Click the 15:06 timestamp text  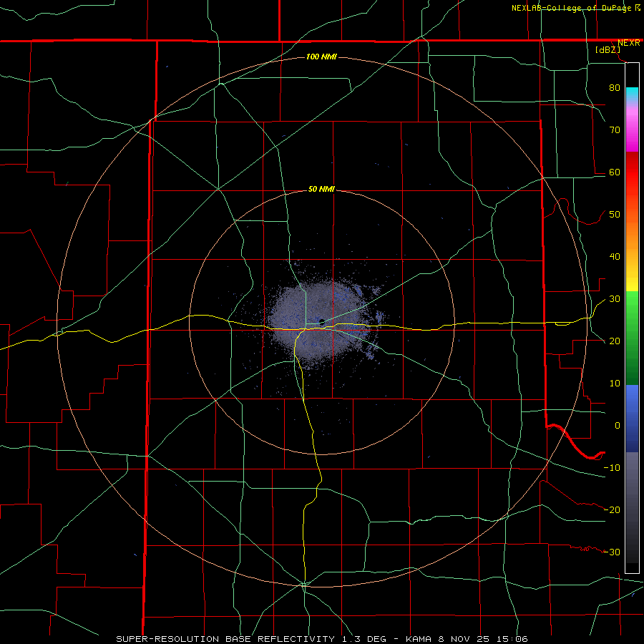point(512,639)
